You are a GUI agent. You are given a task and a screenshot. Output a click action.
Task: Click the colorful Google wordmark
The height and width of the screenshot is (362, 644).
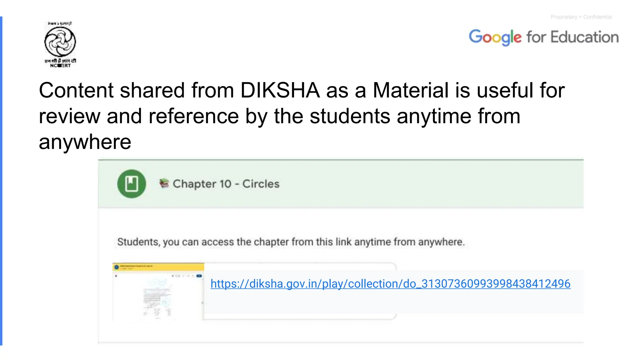point(495,37)
